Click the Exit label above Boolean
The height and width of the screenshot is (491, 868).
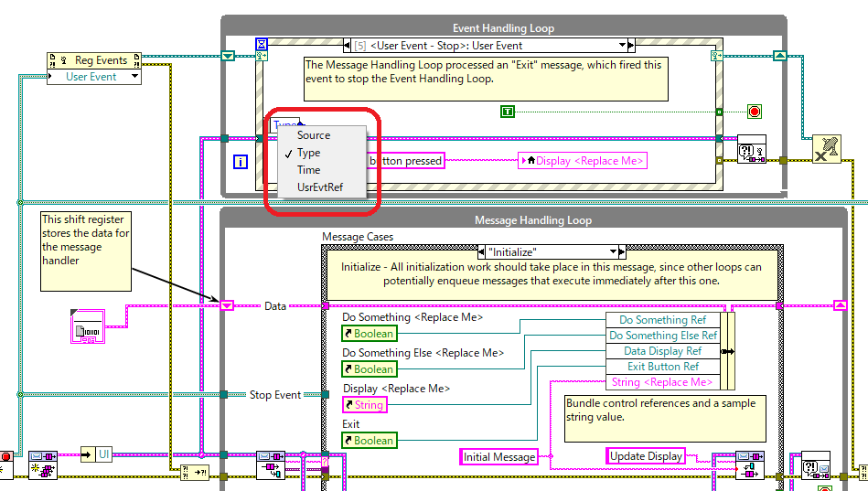351,424
